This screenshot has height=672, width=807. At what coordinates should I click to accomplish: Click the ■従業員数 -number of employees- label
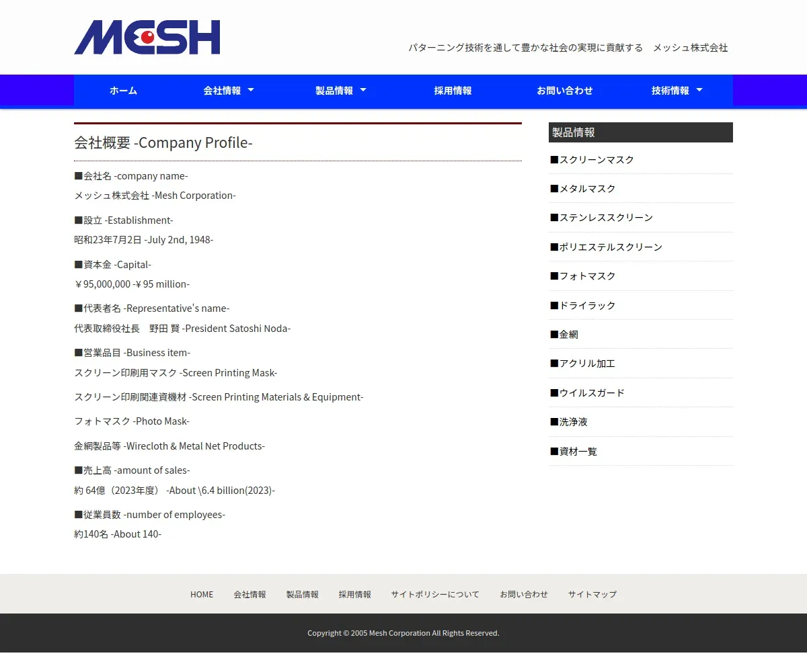tap(150, 515)
